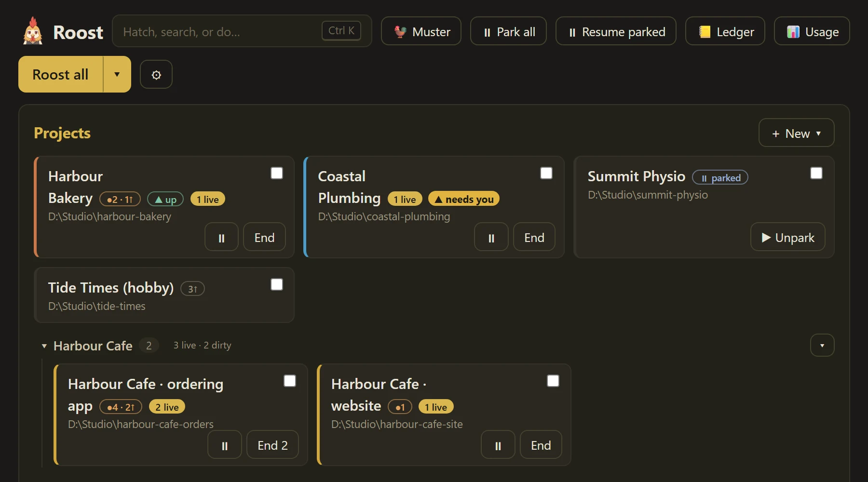The image size is (868, 482).
Task: Click the ●2·1↑ git badge on Harbour Bakery
Action: click(120, 199)
